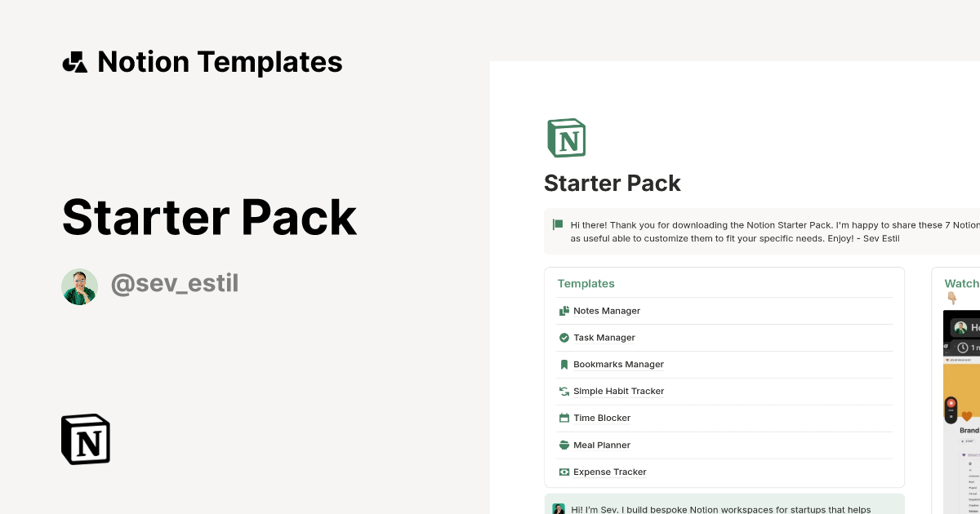Click the @sev_estil creator handle
980x514 pixels.
pyautogui.click(x=174, y=283)
